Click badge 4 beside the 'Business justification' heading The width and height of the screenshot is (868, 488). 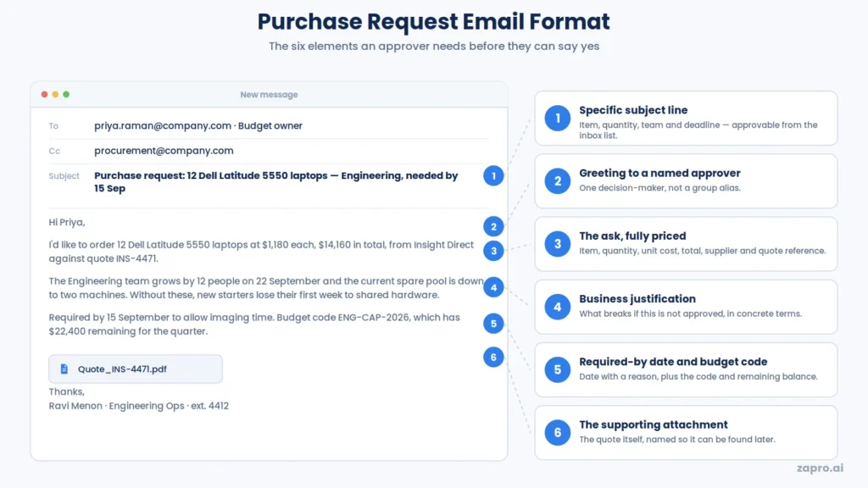point(558,307)
